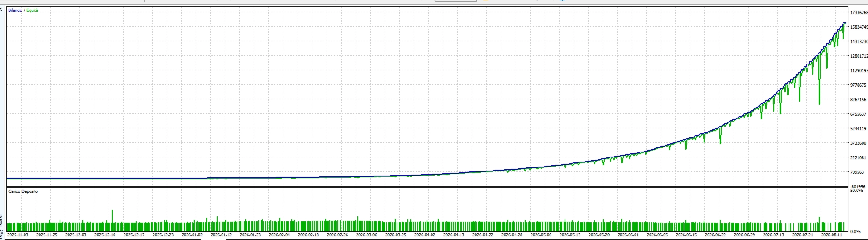868x240 pixels.
Task: Select the 2025.12.10 date axis label
Action: 105,235
